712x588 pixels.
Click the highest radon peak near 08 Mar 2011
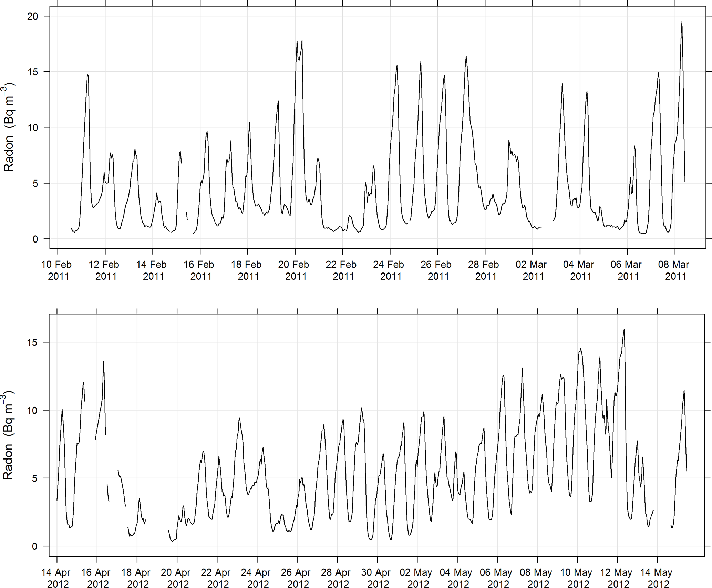click(682, 22)
